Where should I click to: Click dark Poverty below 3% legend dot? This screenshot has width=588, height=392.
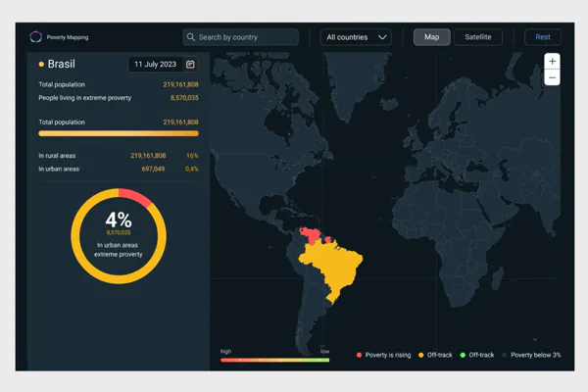point(505,355)
